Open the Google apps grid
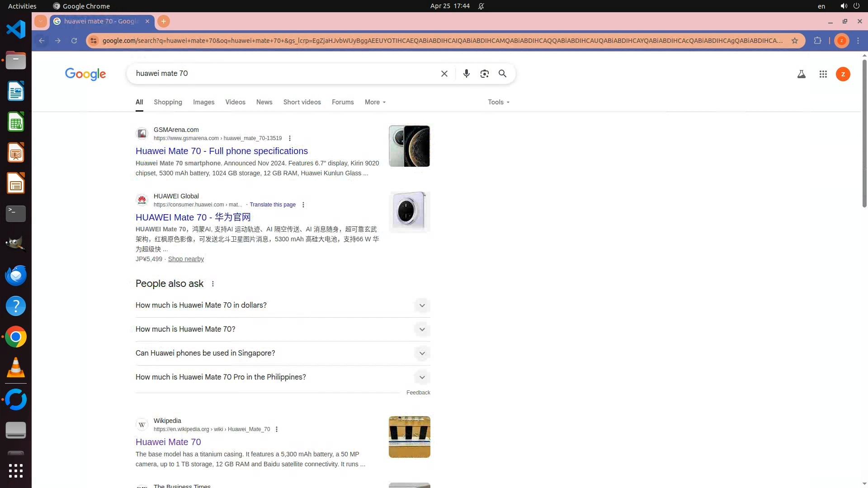This screenshot has height=488, width=868. pos(823,74)
